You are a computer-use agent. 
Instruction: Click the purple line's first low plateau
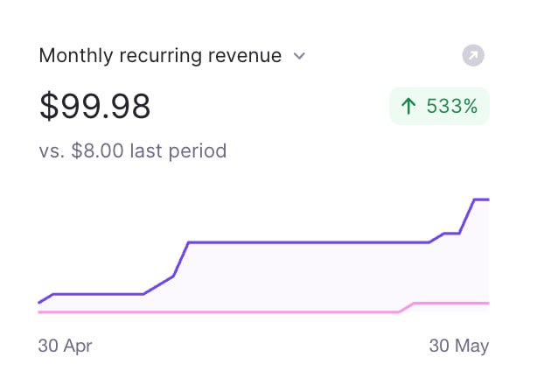point(98,294)
